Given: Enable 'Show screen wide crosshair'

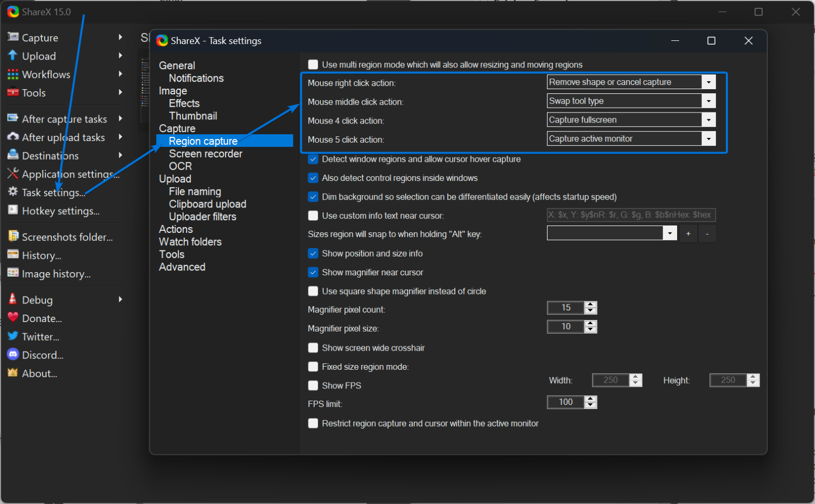Looking at the screenshot, I should coord(313,347).
